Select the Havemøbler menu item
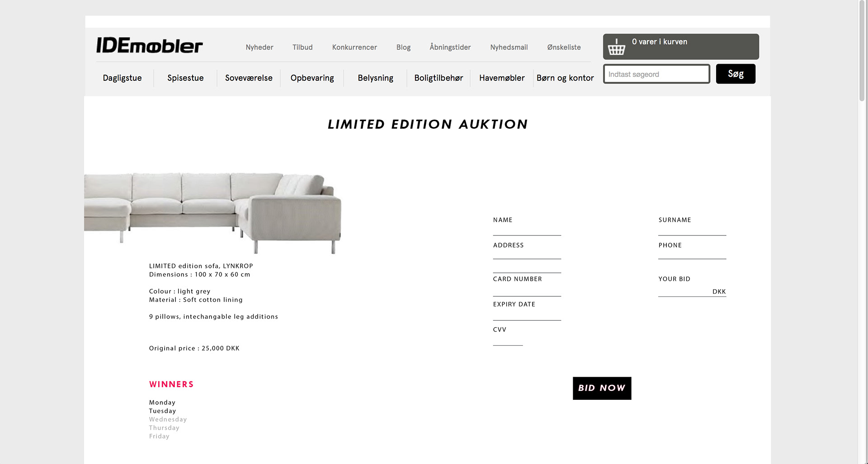 tap(502, 78)
